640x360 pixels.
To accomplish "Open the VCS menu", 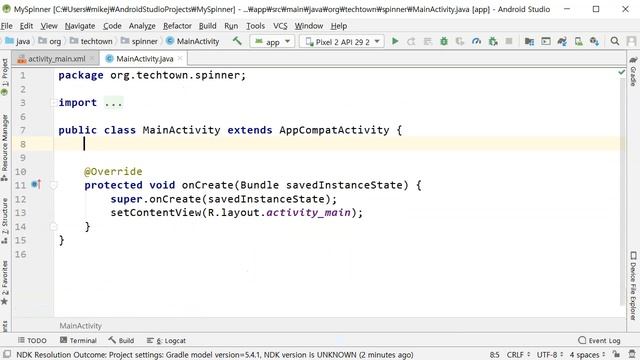I will tap(280, 26).
